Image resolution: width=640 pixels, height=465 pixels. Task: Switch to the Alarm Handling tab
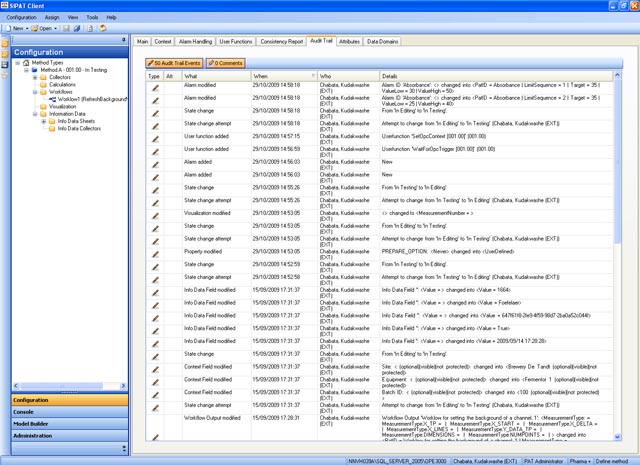click(195, 42)
